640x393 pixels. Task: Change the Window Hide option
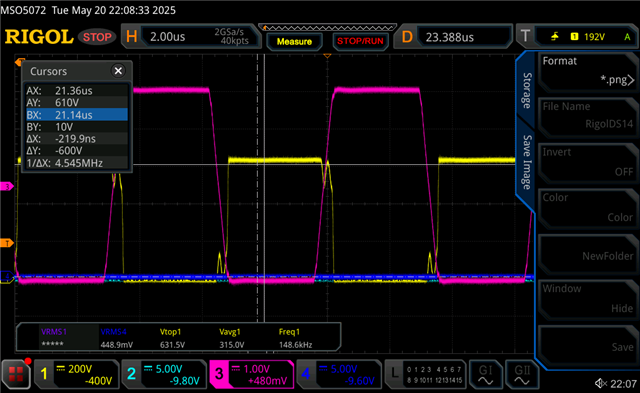[x=588, y=299]
